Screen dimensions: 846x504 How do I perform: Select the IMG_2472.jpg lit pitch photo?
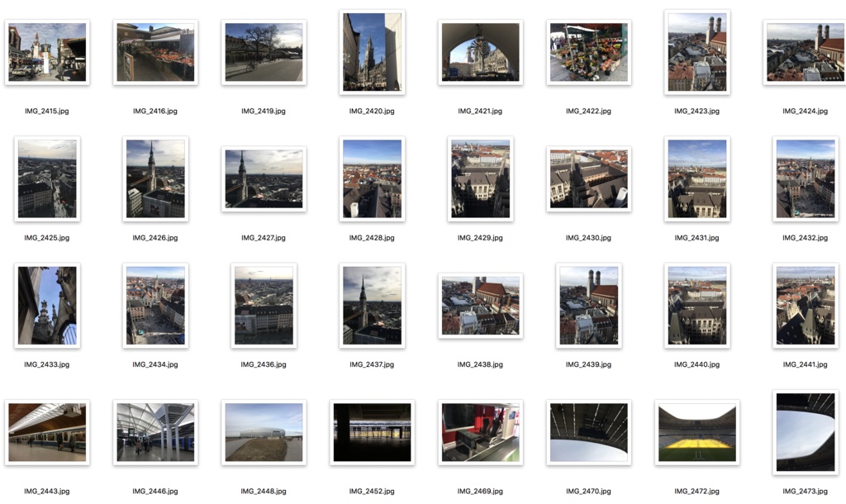click(x=697, y=432)
